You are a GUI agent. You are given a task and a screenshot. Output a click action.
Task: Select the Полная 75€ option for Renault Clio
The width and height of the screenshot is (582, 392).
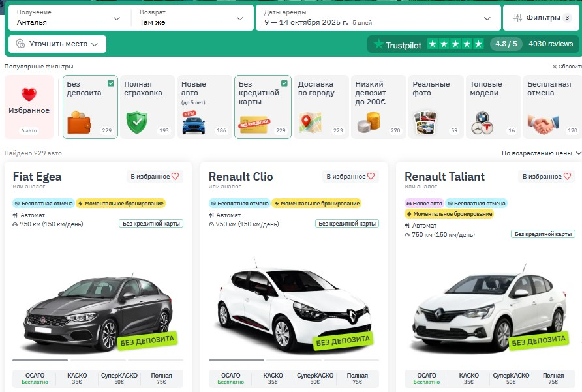(358, 378)
